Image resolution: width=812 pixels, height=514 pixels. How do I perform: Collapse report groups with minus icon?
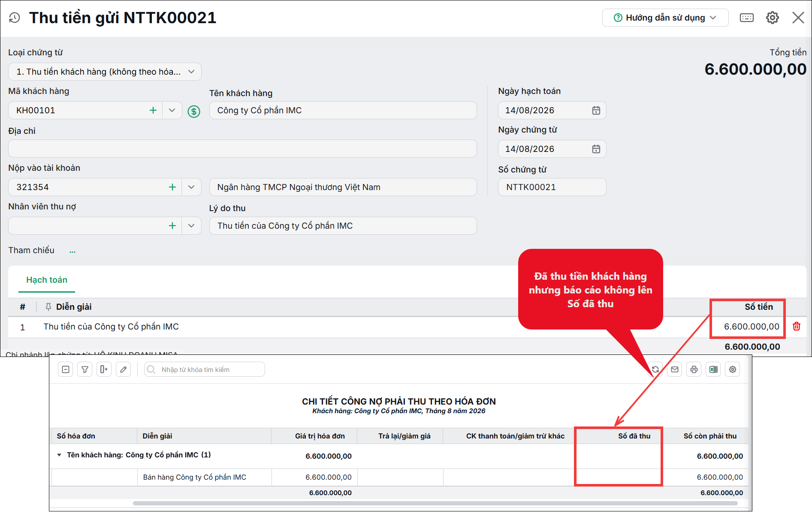(66, 369)
